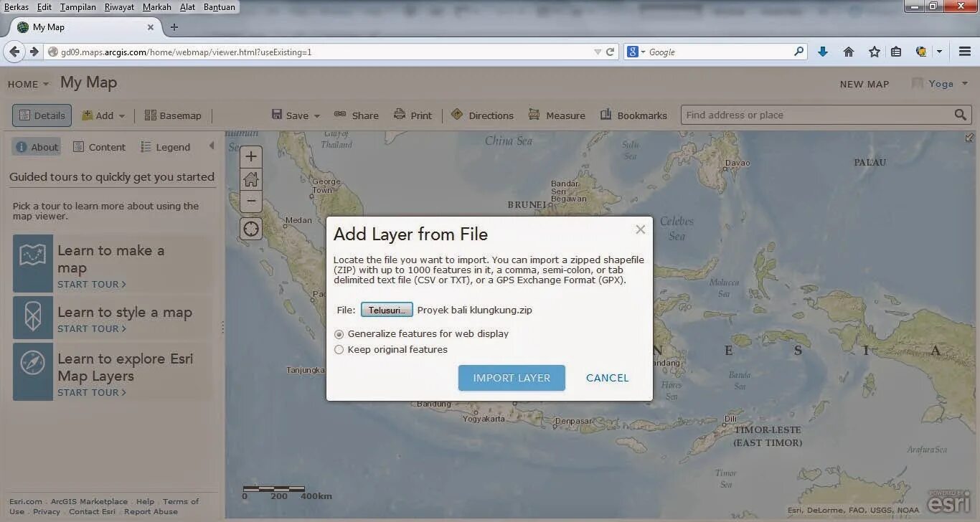The height and width of the screenshot is (522, 980).
Task: Show browser bookmarks list icon
Action: (x=896, y=52)
